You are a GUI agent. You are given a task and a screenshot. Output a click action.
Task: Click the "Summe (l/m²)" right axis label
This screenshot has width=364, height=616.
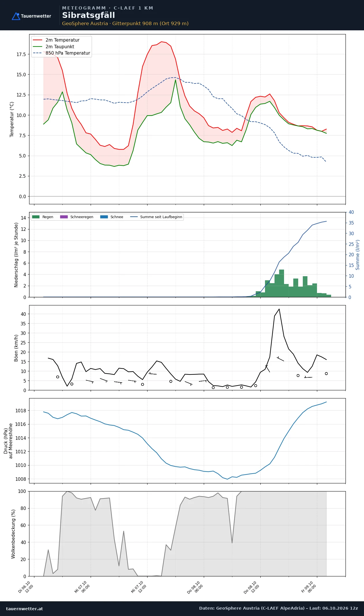pyautogui.click(x=358, y=255)
